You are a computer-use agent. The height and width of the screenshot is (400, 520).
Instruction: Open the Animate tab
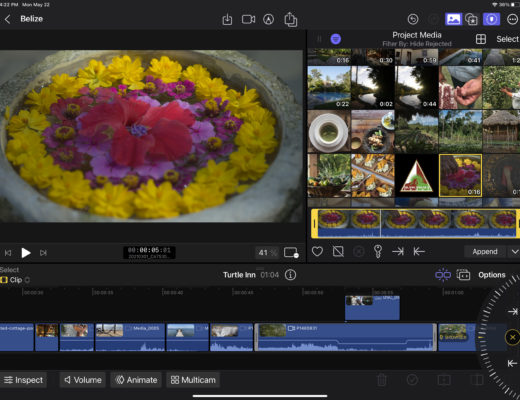click(x=136, y=380)
